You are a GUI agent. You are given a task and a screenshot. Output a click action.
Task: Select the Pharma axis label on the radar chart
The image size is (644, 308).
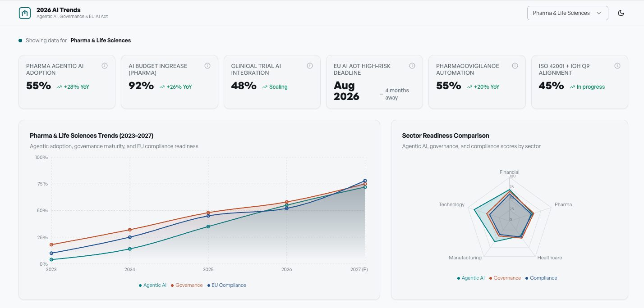(x=563, y=204)
